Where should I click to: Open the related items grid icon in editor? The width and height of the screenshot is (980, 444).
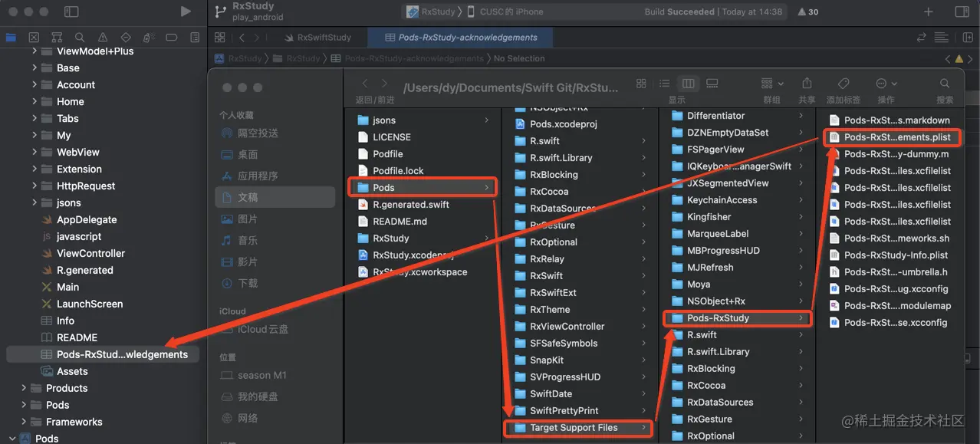click(x=220, y=37)
